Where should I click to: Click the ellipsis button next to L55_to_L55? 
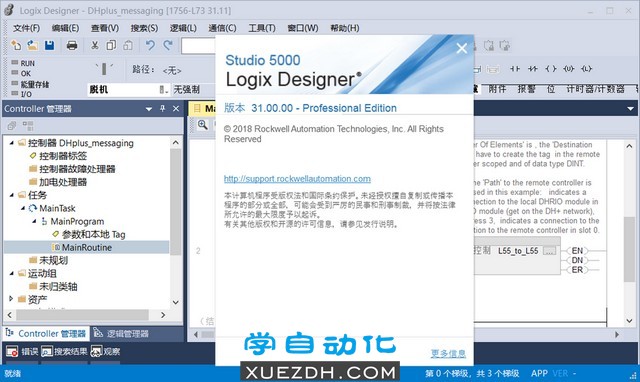coord(549,251)
